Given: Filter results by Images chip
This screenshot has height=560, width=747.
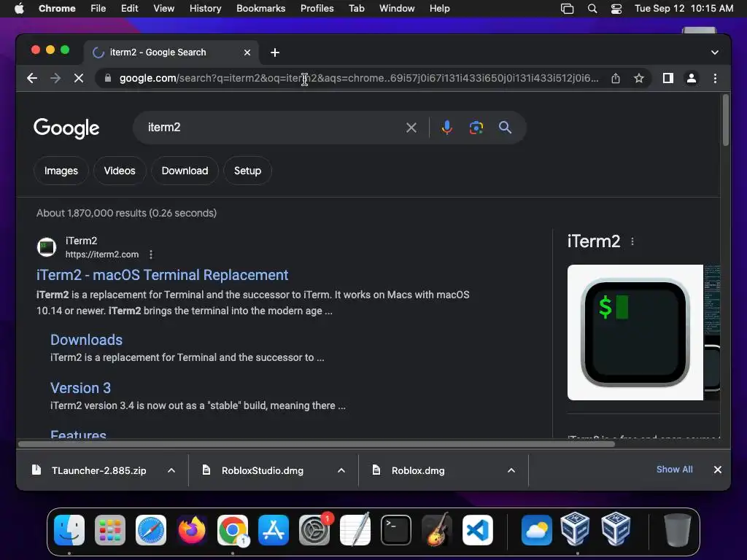Looking at the screenshot, I should (x=61, y=171).
